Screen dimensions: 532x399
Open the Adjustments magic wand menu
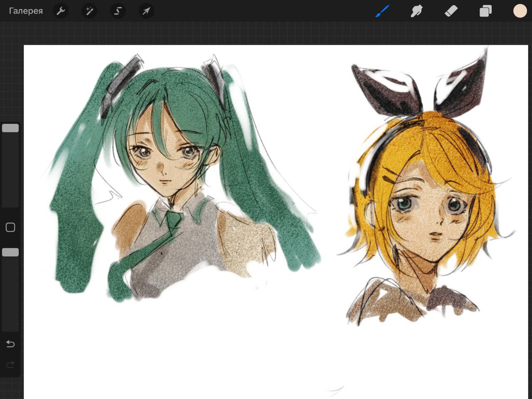click(89, 11)
